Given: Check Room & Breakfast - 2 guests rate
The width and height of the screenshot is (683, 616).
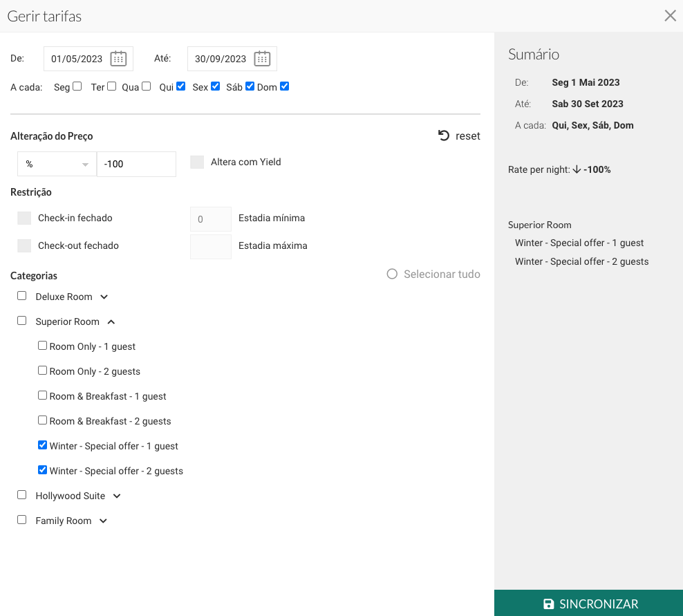Looking at the screenshot, I should [42, 420].
